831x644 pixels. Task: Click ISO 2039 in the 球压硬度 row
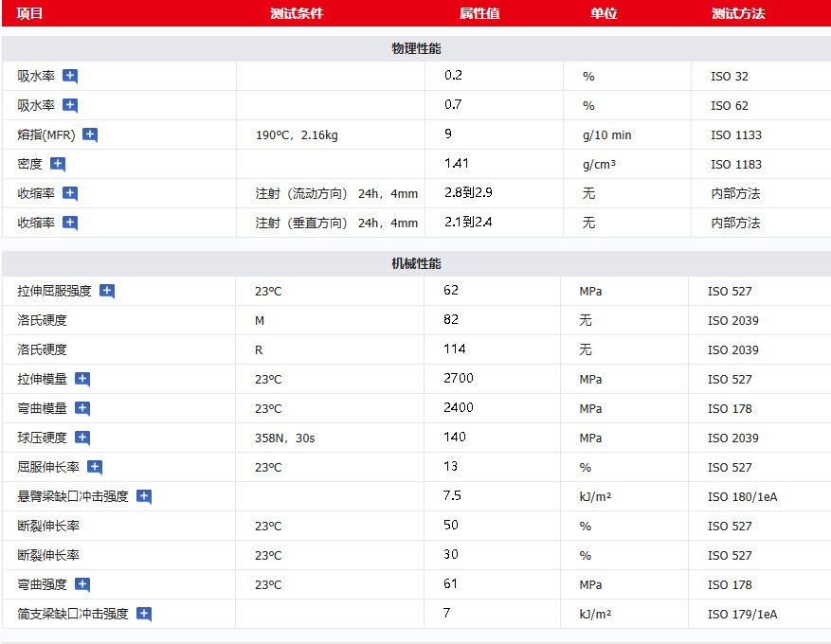click(x=733, y=438)
